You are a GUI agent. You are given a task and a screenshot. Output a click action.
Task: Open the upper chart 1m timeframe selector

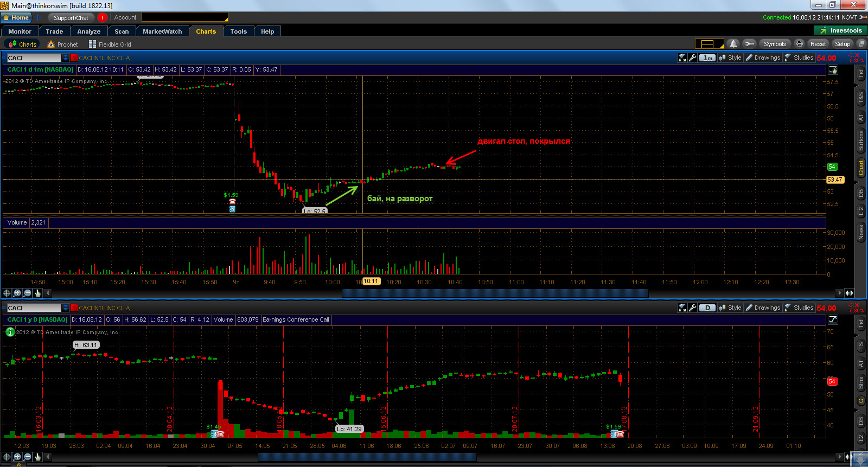click(x=707, y=57)
